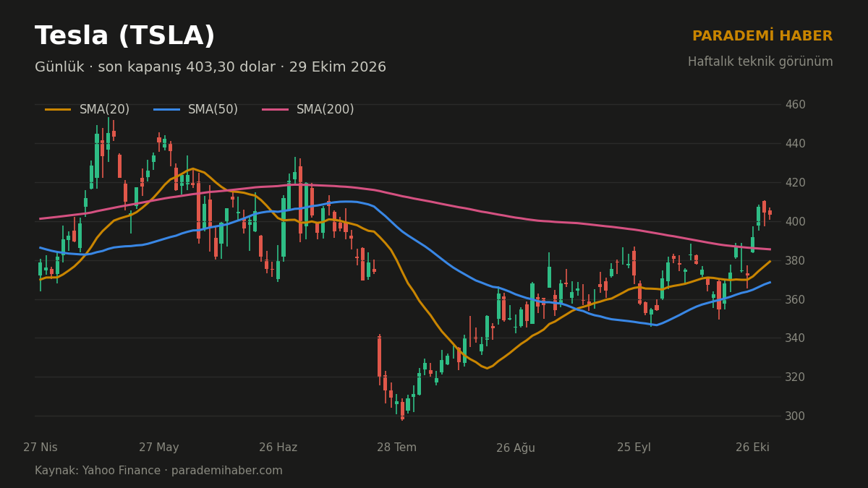
Task: Click the 27 May date axis label
Action: [159, 448]
